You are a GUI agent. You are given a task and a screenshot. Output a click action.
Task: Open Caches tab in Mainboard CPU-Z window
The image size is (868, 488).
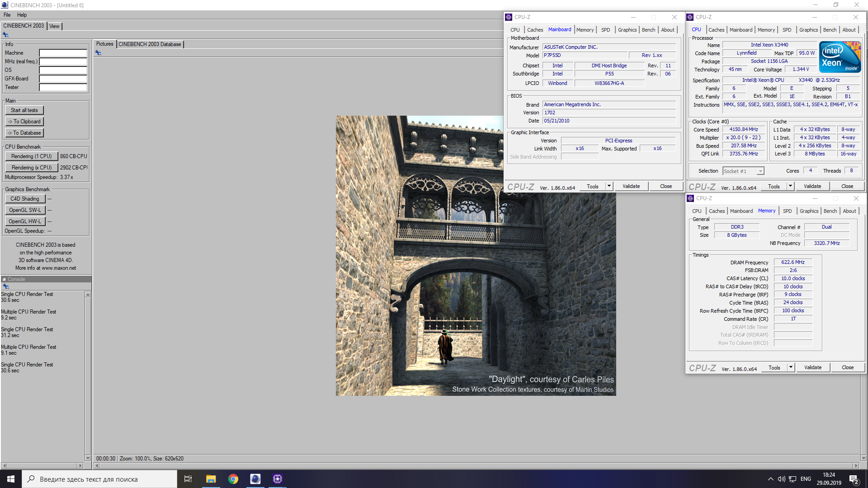click(x=535, y=30)
